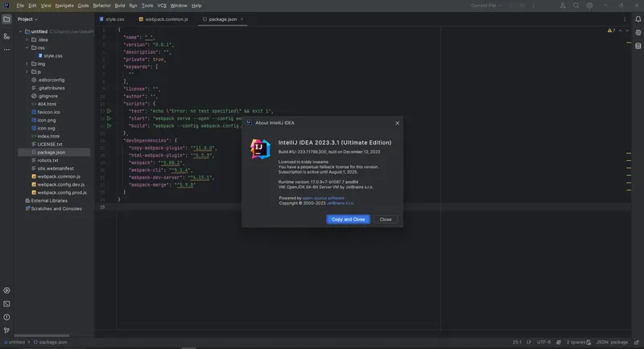
Task: Expand the img folder
Action: pos(27,64)
